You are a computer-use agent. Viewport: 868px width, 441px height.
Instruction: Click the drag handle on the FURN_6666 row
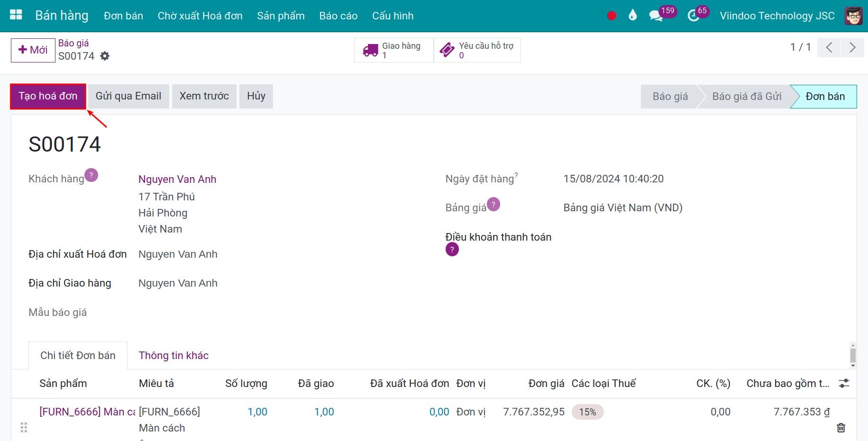click(24, 427)
